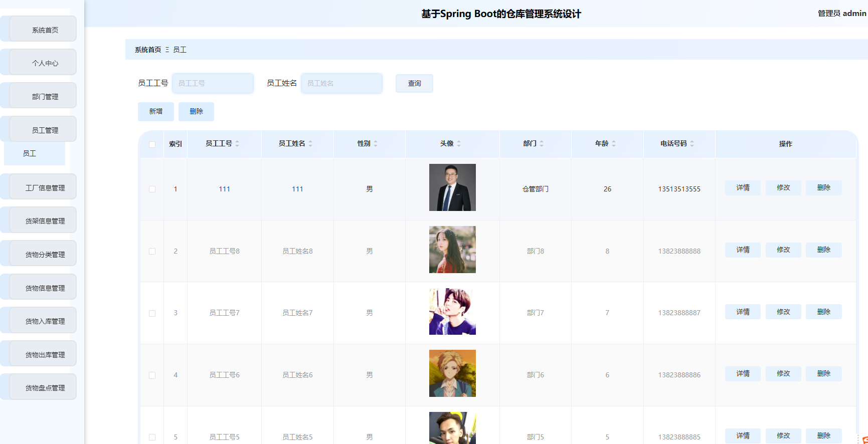Open 系统首页 in the sidebar
Image resolution: width=868 pixels, height=444 pixels.
[x=43, y=29]
